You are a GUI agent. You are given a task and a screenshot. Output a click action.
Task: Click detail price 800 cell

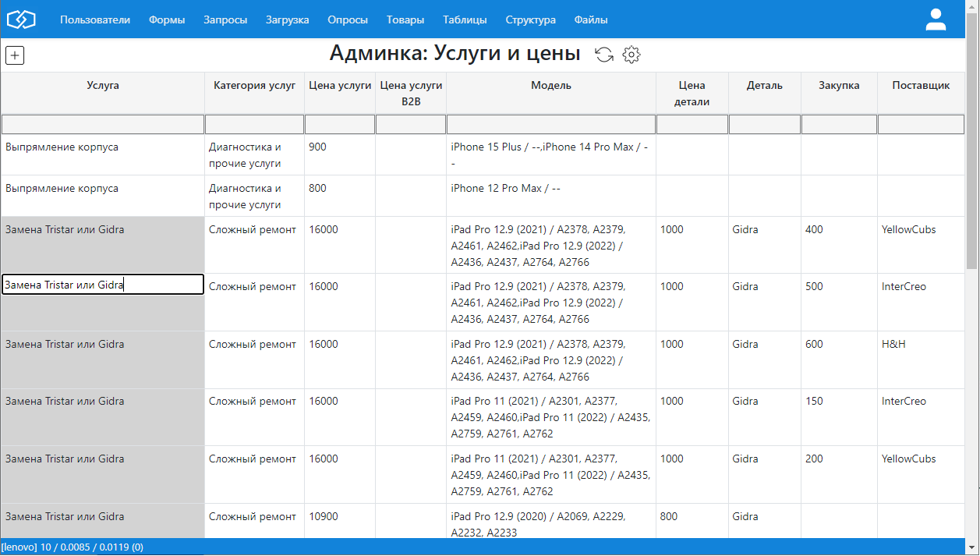(x=692, y=521)
